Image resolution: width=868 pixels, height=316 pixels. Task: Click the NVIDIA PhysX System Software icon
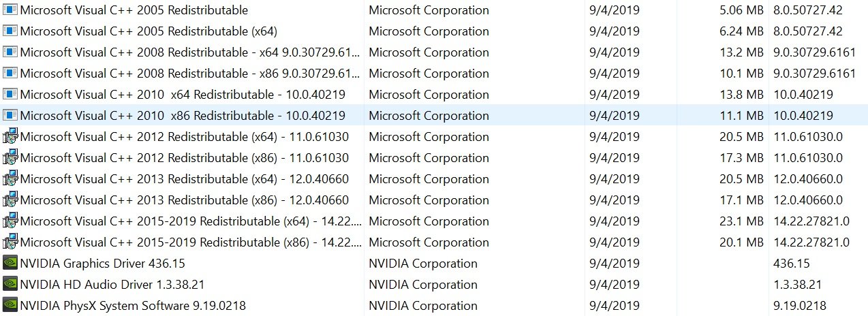coord(10,306)
